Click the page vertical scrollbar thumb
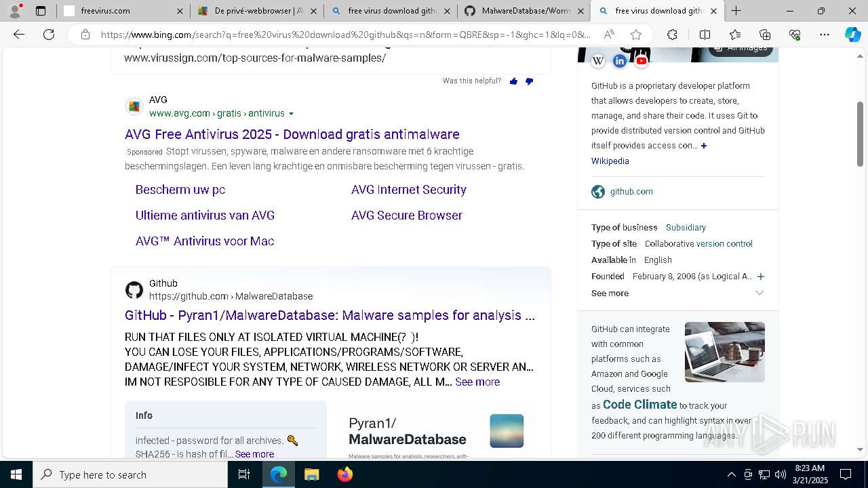868x488 pixels. 860,134
